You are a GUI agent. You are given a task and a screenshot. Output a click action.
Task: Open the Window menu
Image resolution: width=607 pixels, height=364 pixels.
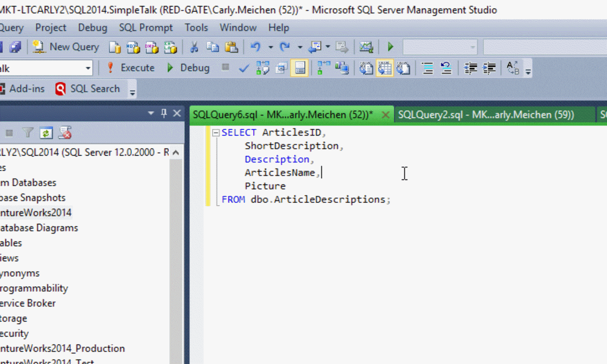[238, 27]
